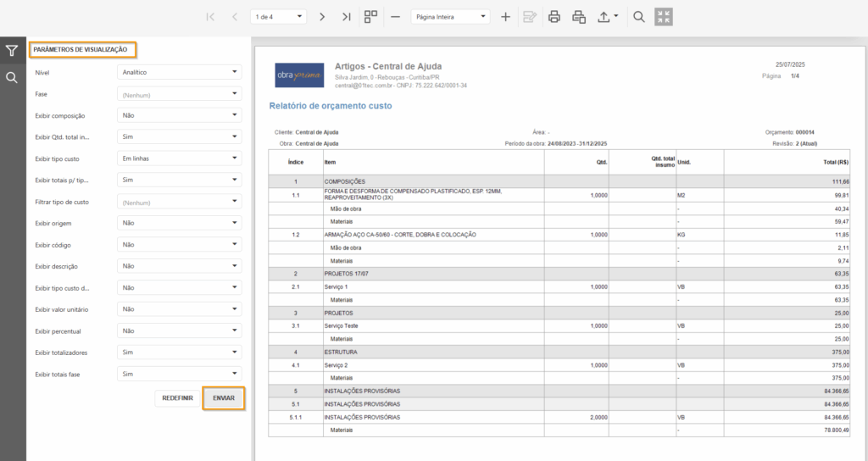Open the Exibir descrição dropdown
868x461 pixels.
[180, 266]
